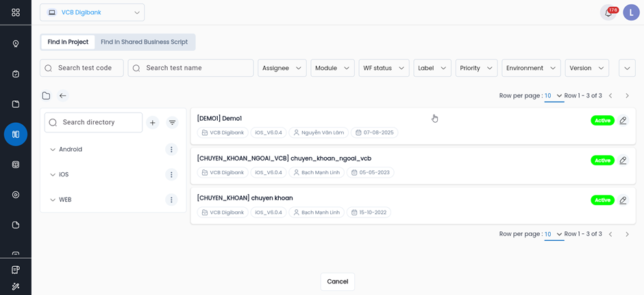This screenshot has width=644, height=295.
Task: Open the user profile avatar
Action: [x=631, y=12]
